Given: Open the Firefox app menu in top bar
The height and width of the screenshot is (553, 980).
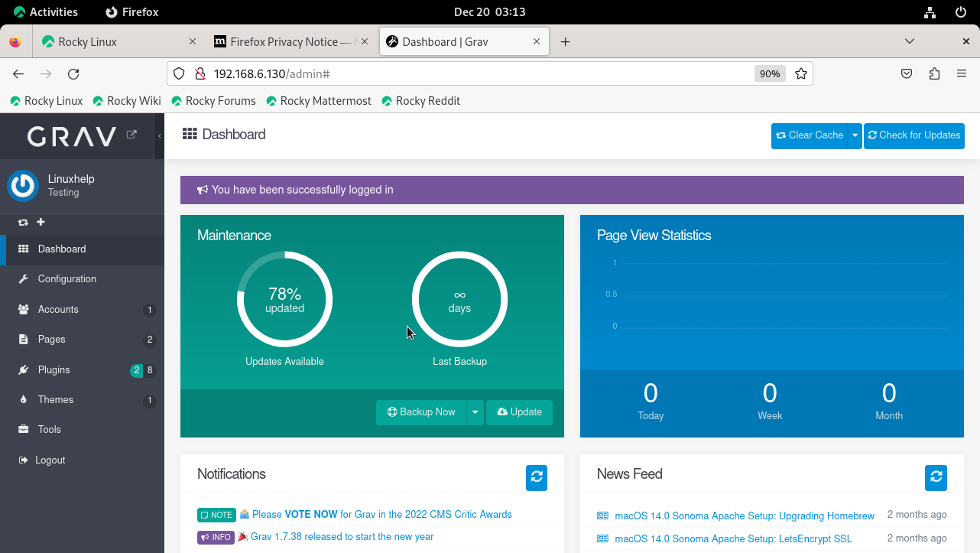Looking at the screenshot, I should (133, 12).
